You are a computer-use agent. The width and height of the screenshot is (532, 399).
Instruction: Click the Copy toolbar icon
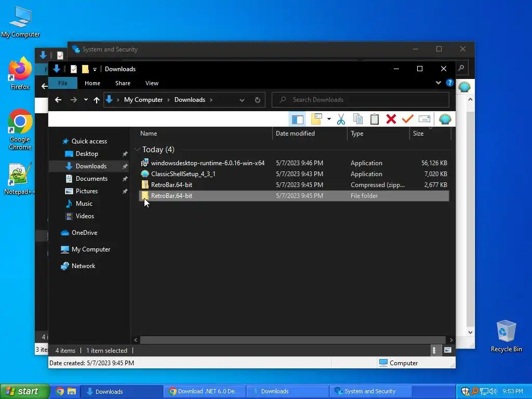[x=357, y=119]
